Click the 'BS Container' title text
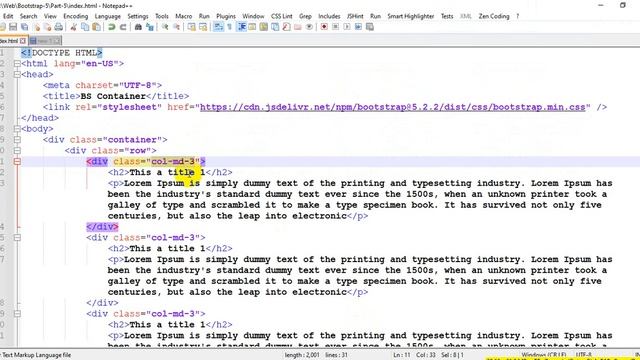 pyautogui.click(x=113, y=96)
